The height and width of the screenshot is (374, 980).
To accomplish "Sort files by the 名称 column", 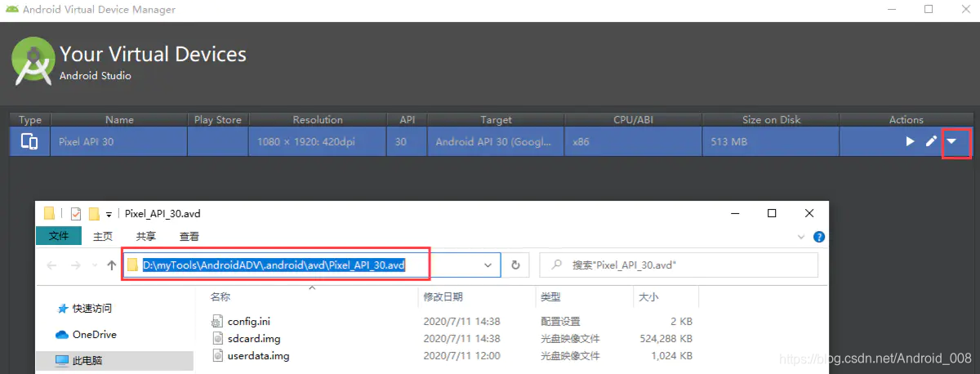I will coord(220,296).
